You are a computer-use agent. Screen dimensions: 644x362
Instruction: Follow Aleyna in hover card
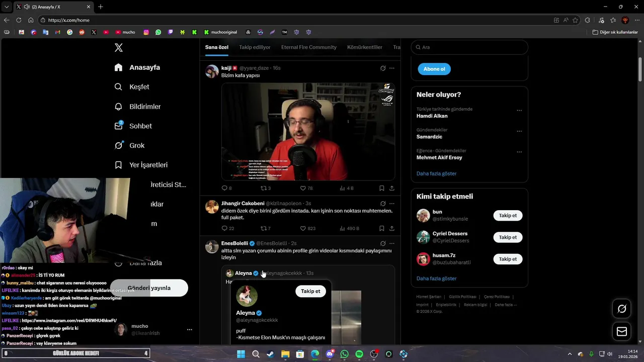310,291
